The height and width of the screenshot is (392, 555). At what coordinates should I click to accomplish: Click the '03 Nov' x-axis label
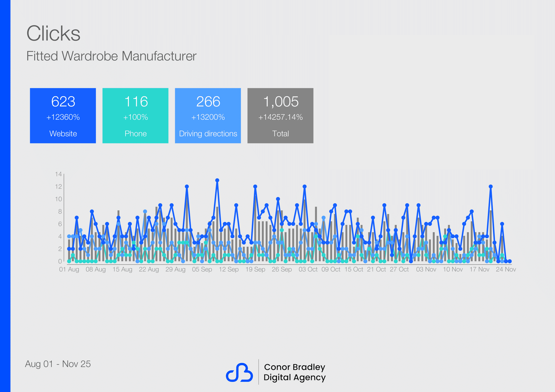[426, 269]
